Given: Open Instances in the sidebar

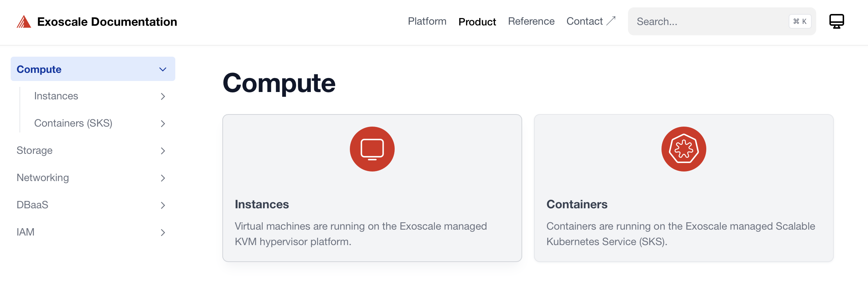Looking at the screenshot, I should pos(56,96).
